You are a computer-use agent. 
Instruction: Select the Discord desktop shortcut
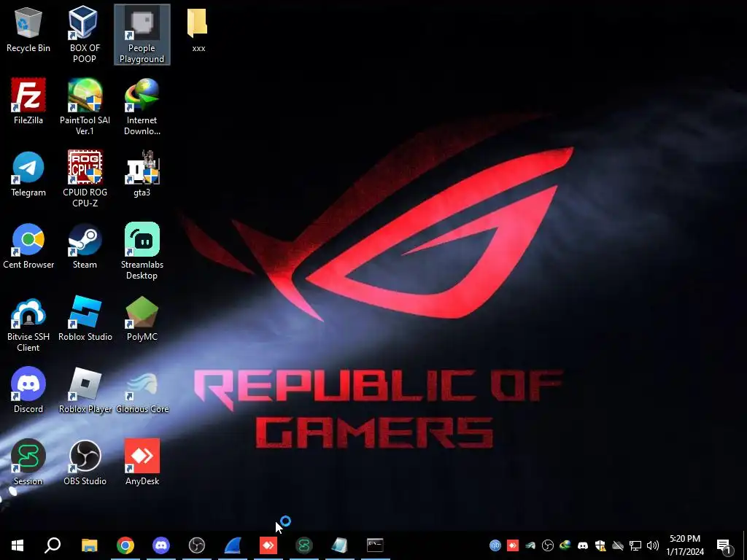[x=28, y=391]
